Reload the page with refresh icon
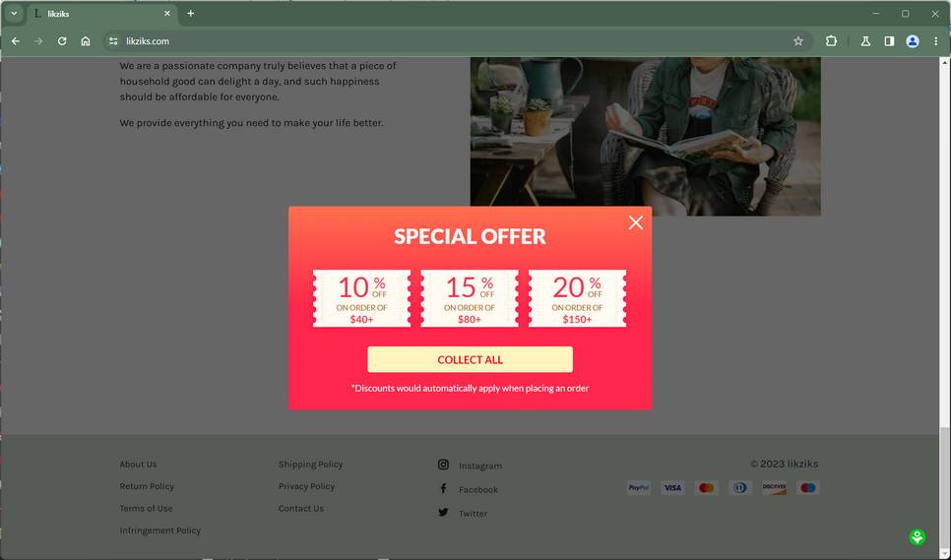 click(x=62, y=41)
